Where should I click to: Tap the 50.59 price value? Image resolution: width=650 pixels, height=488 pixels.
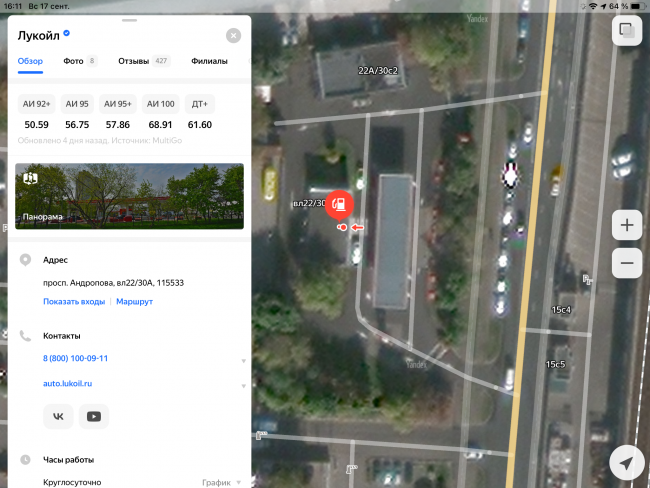coord(36,125)
